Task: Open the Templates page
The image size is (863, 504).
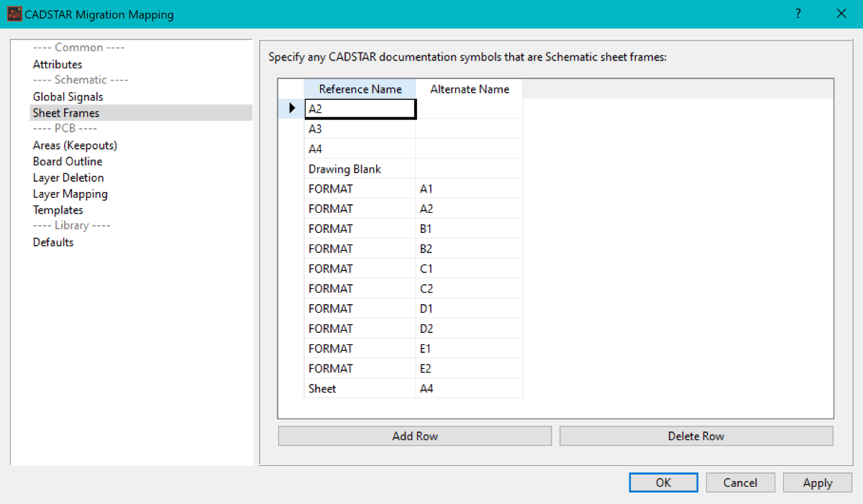Action: tap(58, 210)
